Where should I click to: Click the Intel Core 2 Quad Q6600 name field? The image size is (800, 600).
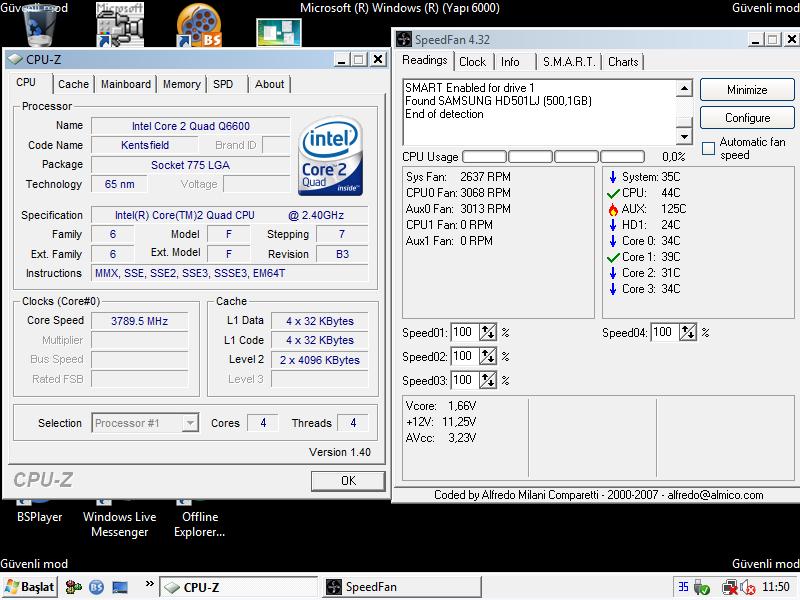(191, 126)
